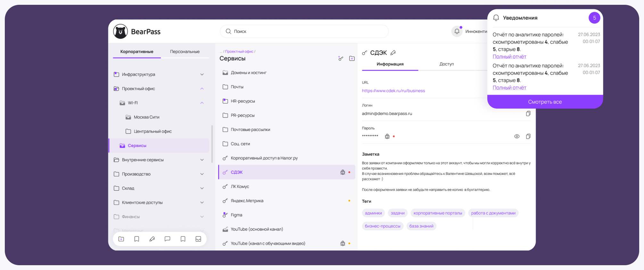The width and height of the screenshot is (644, 270).
Task: Click the BearPass bear logo
Action: pos(120,31)
